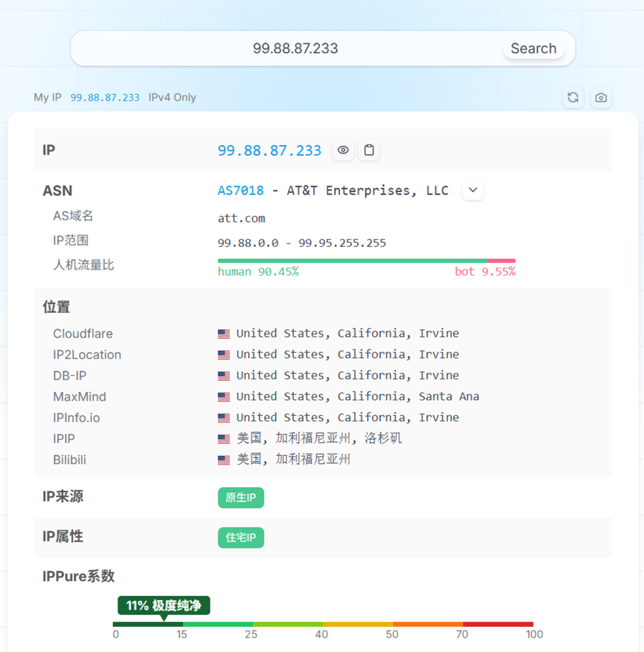Click the IP范围 label
Image resolution: width=644 pixels, height=652 pixels.
(71, 240)
